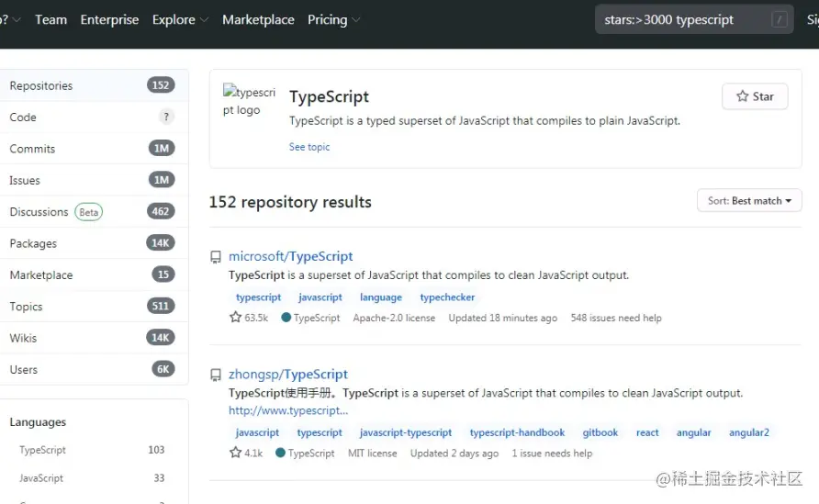The image size is (819, 504).
Task: Click the See topic link
Action: click(x=309, y=147)
